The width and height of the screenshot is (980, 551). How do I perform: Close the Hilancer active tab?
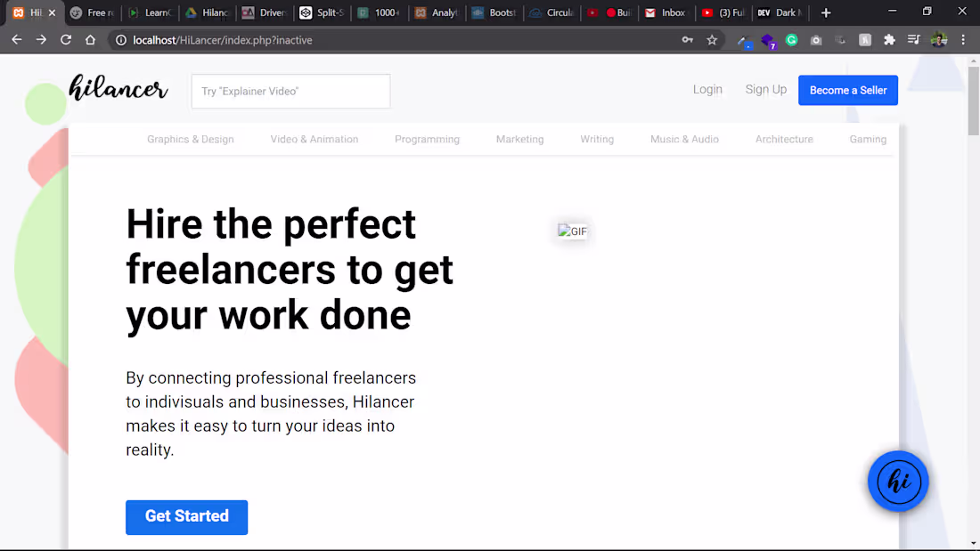tap(52, 12)
